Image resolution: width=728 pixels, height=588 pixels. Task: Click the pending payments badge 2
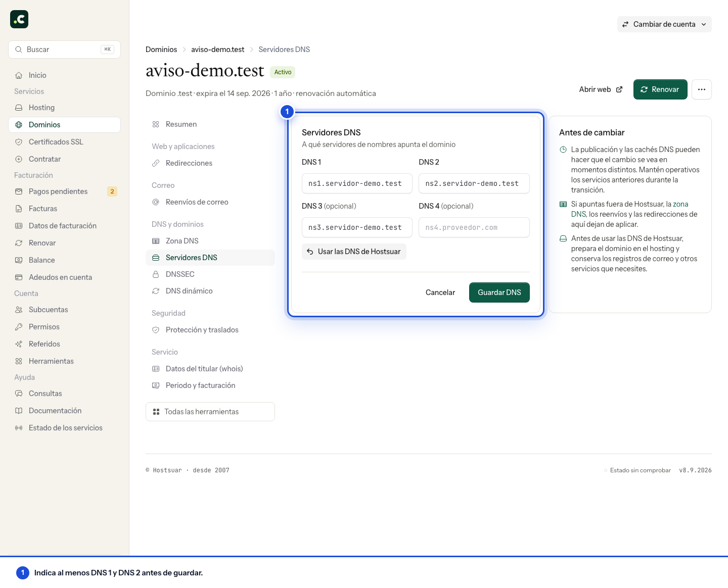click(x=112, y=191)
